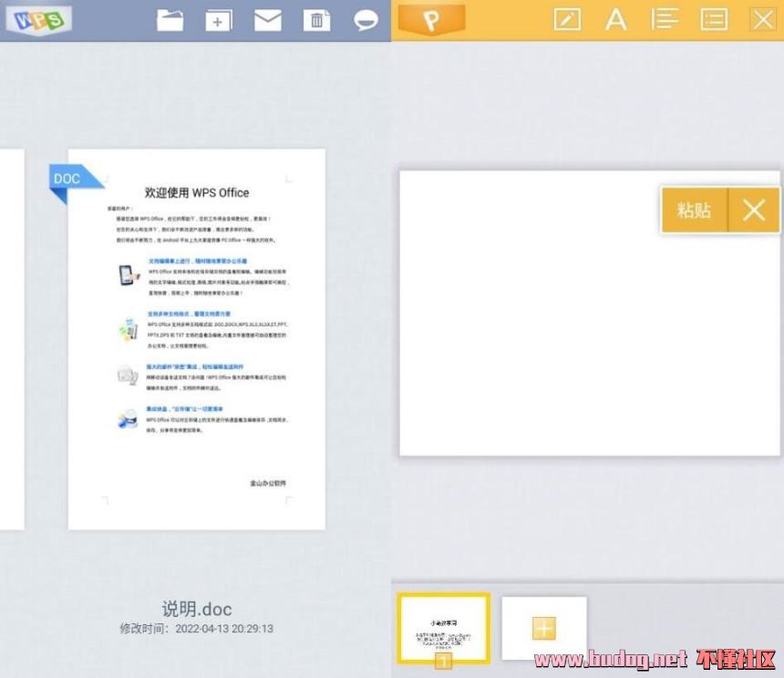Open the paragraph alignment icon

pos(665,19)
